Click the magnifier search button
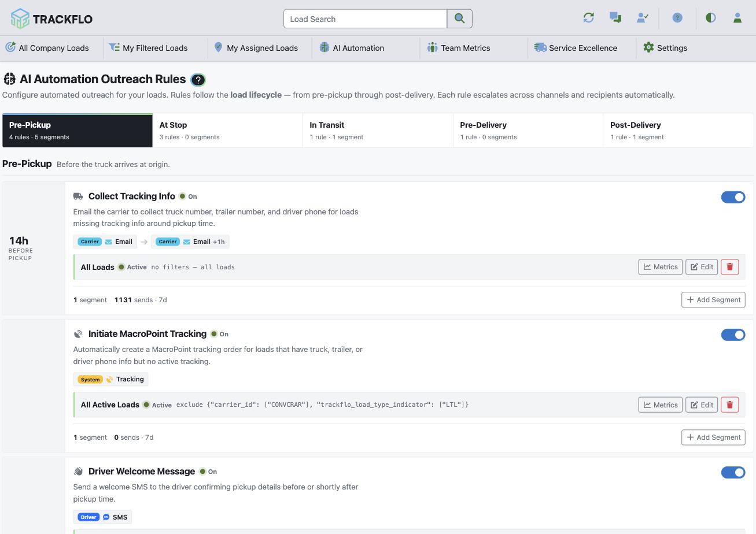 pyautogui.click(x=460, y=18)
